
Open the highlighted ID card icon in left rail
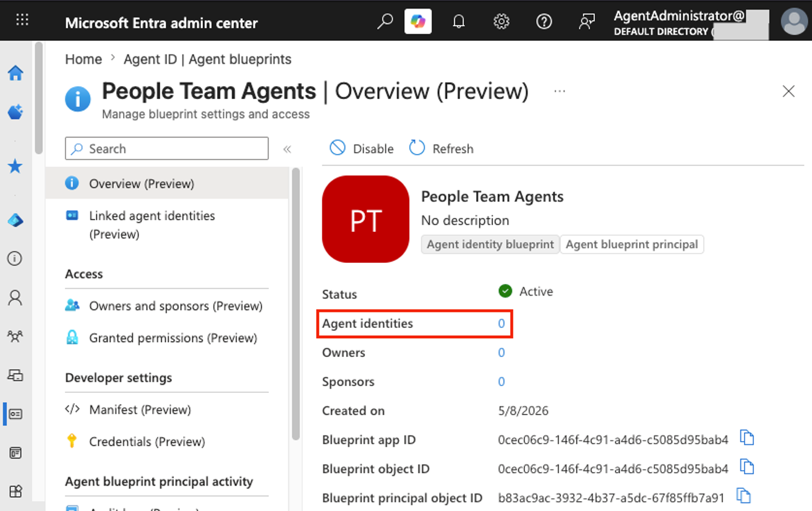tap(15, 414)
